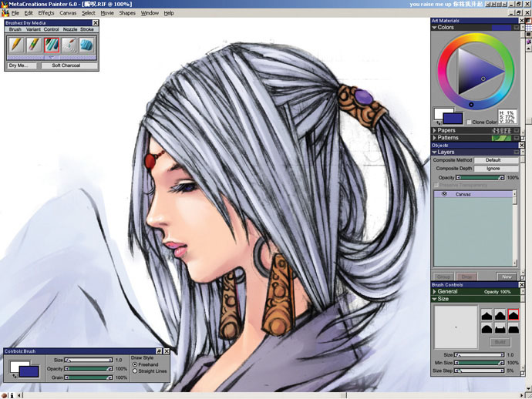Click the blue swatch in Controls:Brush palette

pos(29,371)
